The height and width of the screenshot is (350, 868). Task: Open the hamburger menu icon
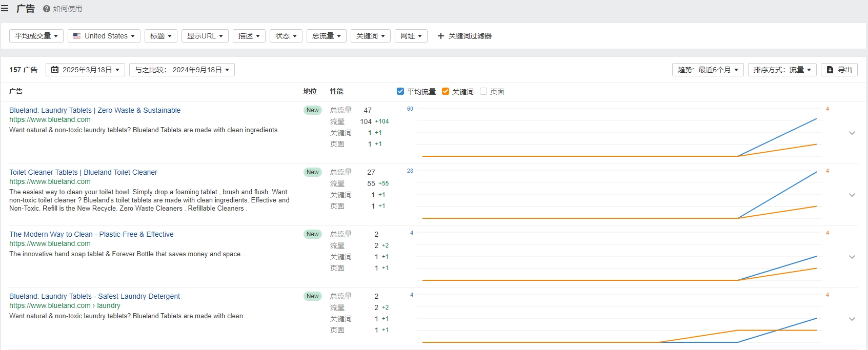[x=5, y=8]
